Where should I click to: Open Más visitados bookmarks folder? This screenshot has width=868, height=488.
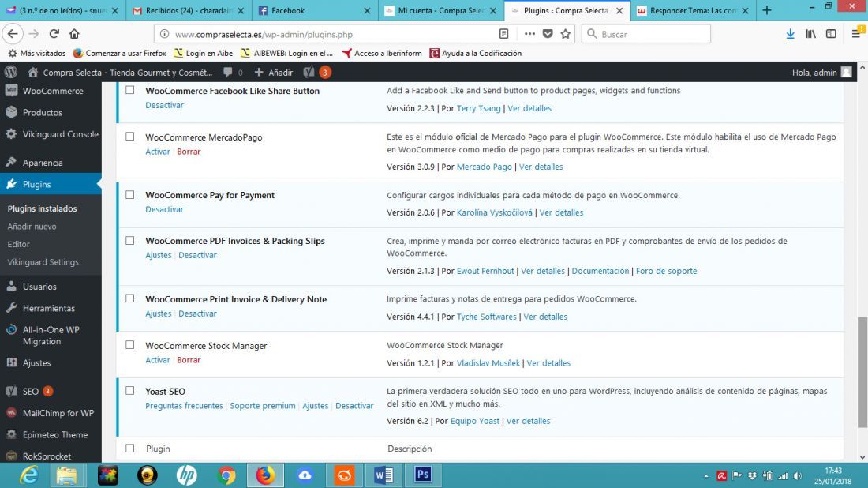[36, 53]
